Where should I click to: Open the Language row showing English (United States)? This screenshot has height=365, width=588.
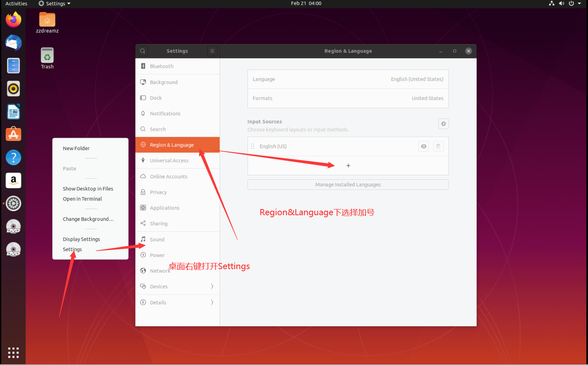point(348,79)
